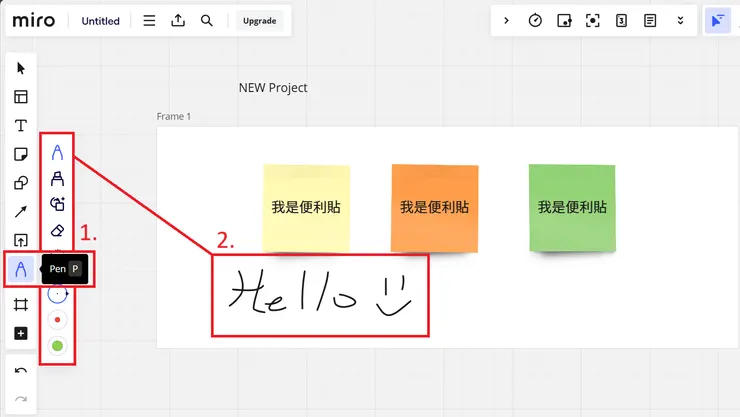Select the NEW Project text
Viewport: 740px width, 417px height.
point(273,88)
